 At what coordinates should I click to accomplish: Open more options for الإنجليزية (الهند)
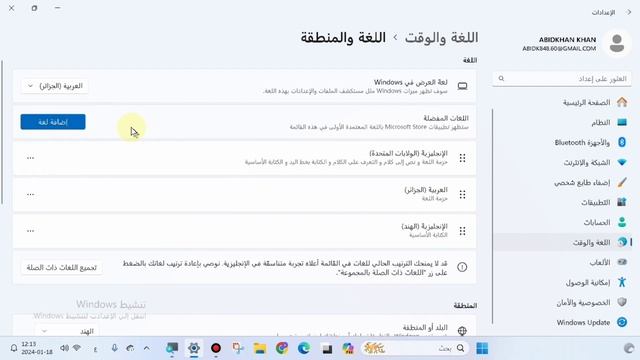(x=30, y=231)
